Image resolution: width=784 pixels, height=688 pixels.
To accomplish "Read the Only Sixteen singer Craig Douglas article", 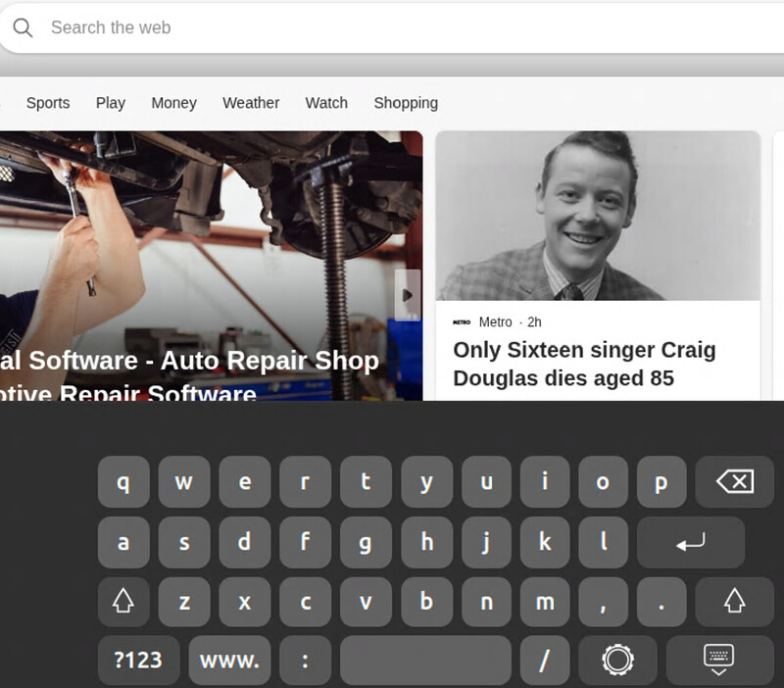I will tap(584, 364).
